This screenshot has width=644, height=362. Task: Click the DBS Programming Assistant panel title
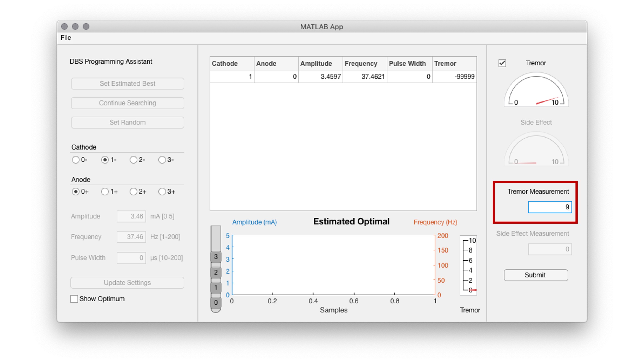point(111,61)
